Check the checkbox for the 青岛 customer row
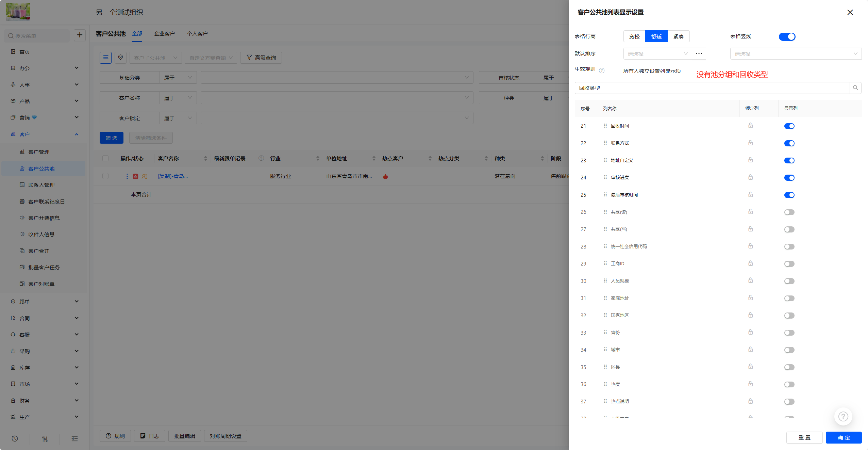The width and height of the screenshot is (868, 450). 105,176
